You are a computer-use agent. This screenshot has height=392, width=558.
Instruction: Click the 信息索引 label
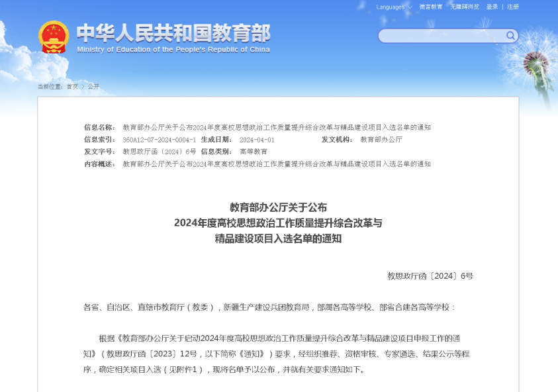(x=99, y=140)
